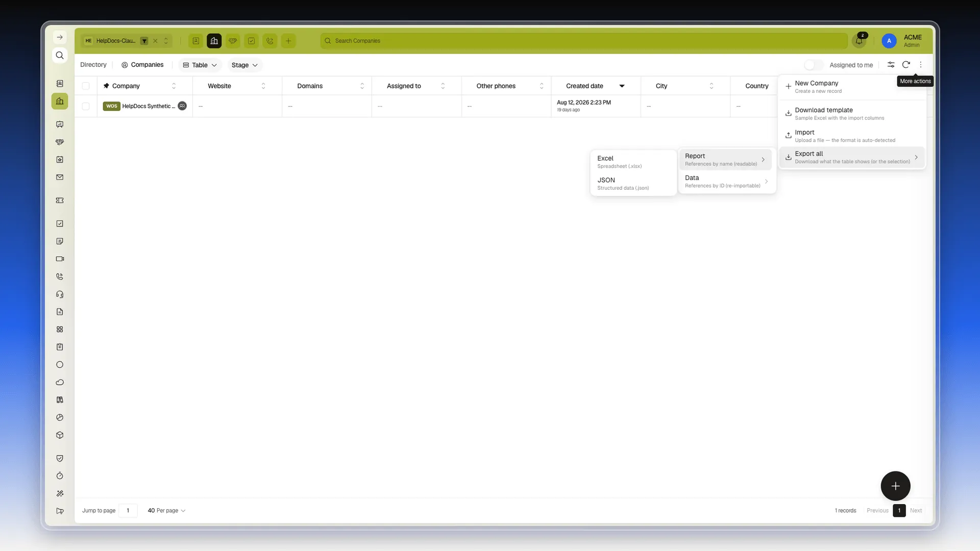Expand the HelpDocs workspace switcher arrows

point(166,41)
